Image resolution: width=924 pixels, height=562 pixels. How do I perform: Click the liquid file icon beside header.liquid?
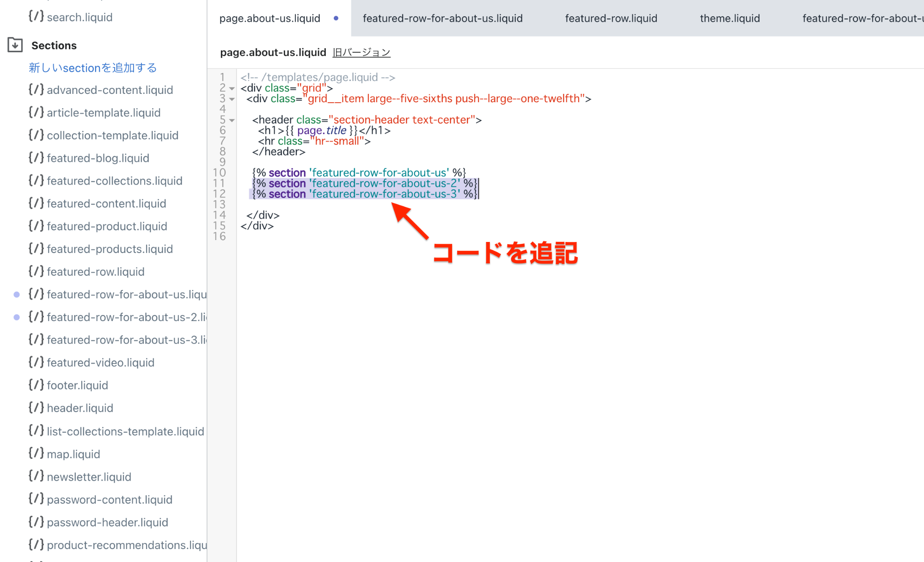(x=36, y=408)
